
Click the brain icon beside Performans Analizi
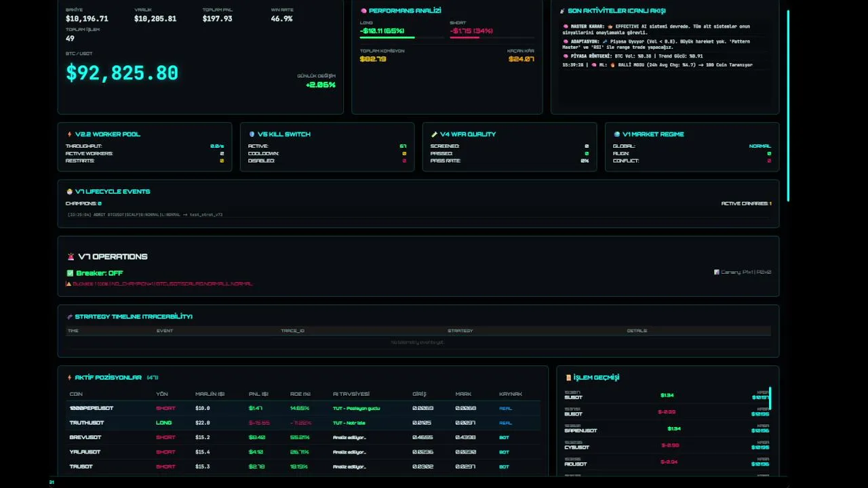coord(364,11)
